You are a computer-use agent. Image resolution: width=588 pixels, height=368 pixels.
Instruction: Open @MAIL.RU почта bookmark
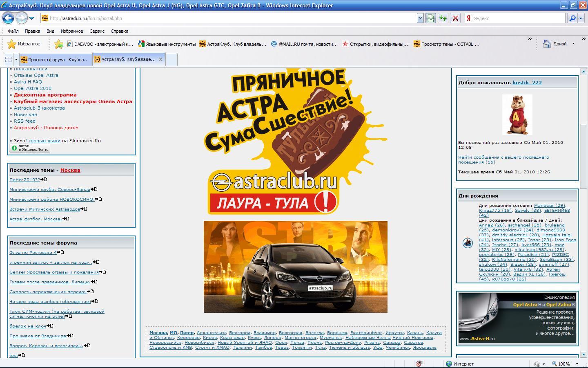tap(304, 44)
